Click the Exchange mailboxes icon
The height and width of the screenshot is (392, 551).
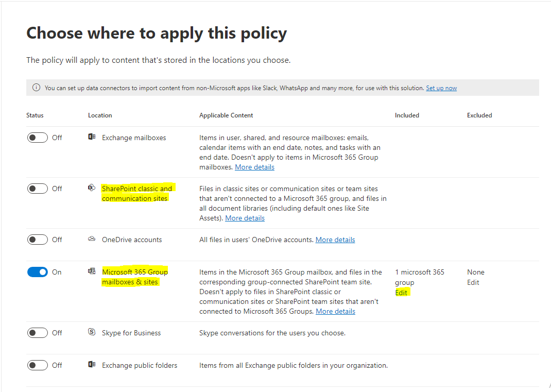(x=92, y=137)
